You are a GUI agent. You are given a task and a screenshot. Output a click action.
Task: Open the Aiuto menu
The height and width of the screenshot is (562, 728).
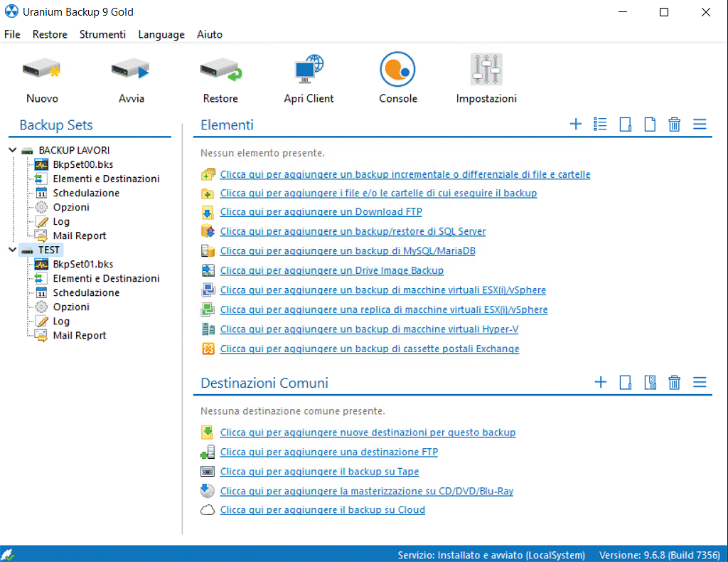pyautogui.click(x=210, y=34)
